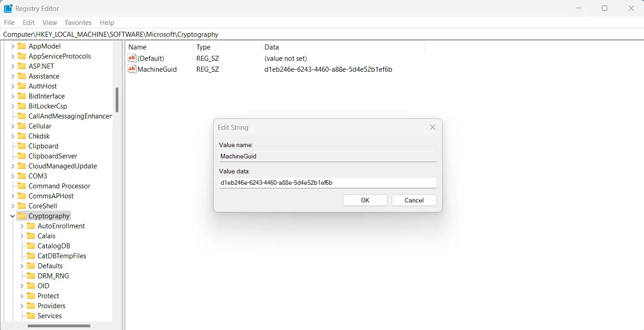The width and height of the screenshot is (644, 330).
Task: Collapse the Cryptography key
Action: click(13, 216)
